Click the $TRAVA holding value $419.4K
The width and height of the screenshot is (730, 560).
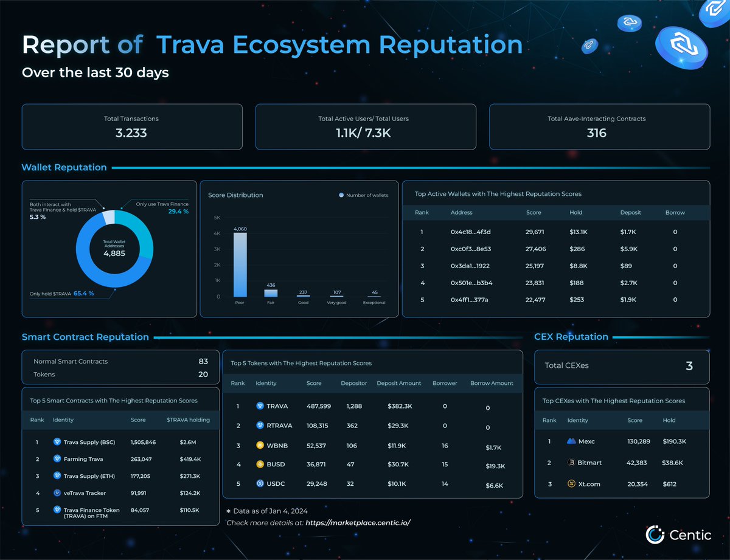[190, 459]
